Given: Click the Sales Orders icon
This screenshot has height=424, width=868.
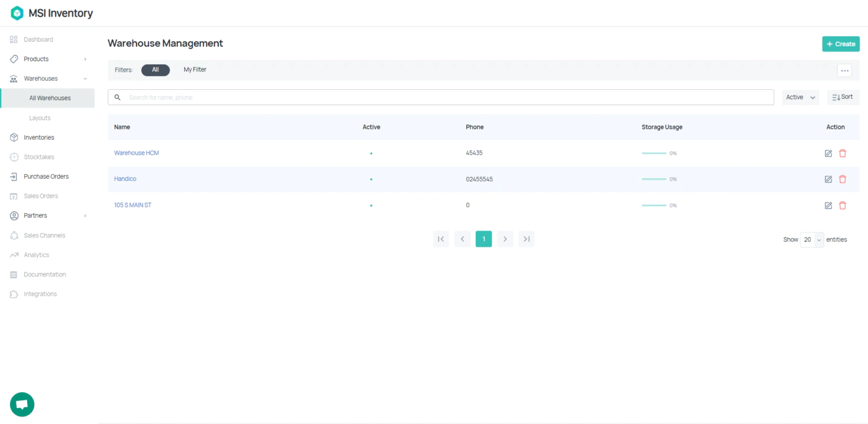Looking at the screenshot, I should [14, 196].
